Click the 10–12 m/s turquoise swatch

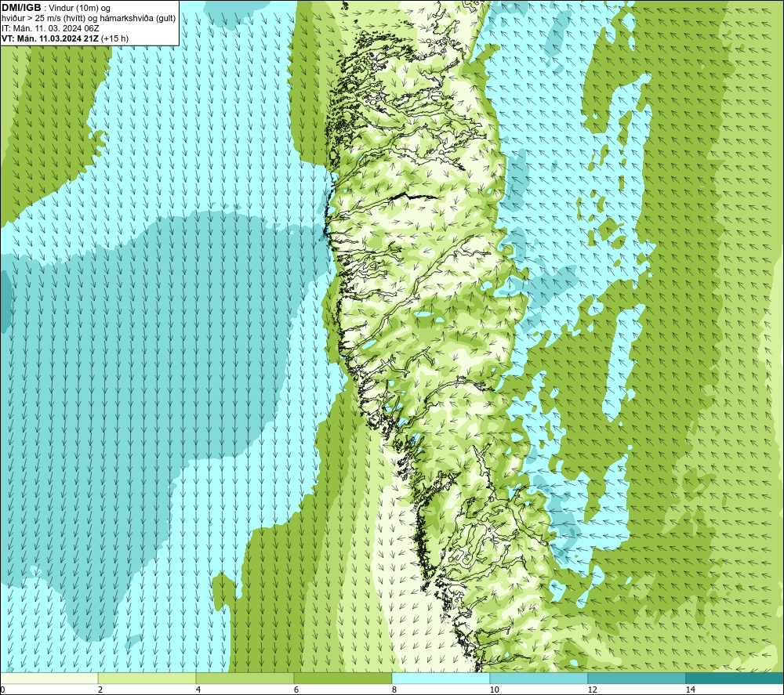tap(539, 679)
